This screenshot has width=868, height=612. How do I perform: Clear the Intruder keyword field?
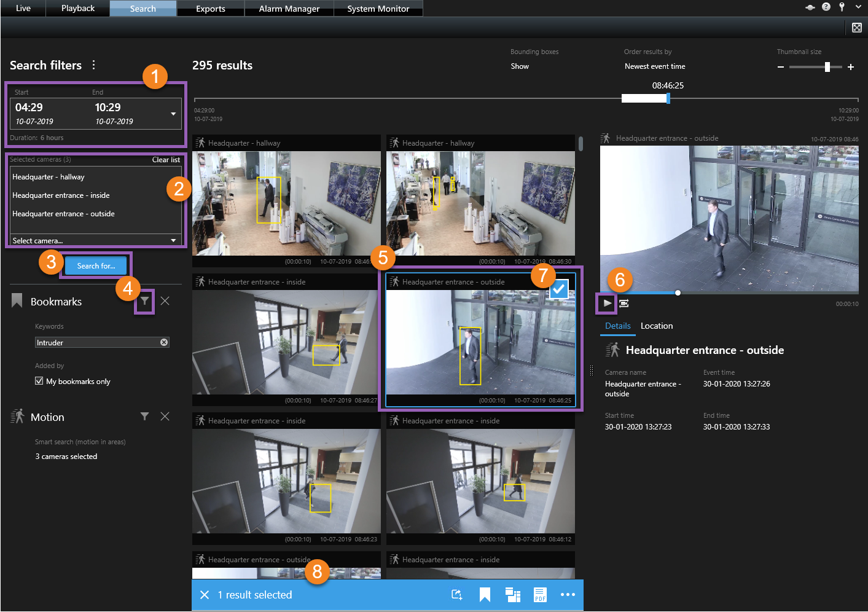[164, 342]
